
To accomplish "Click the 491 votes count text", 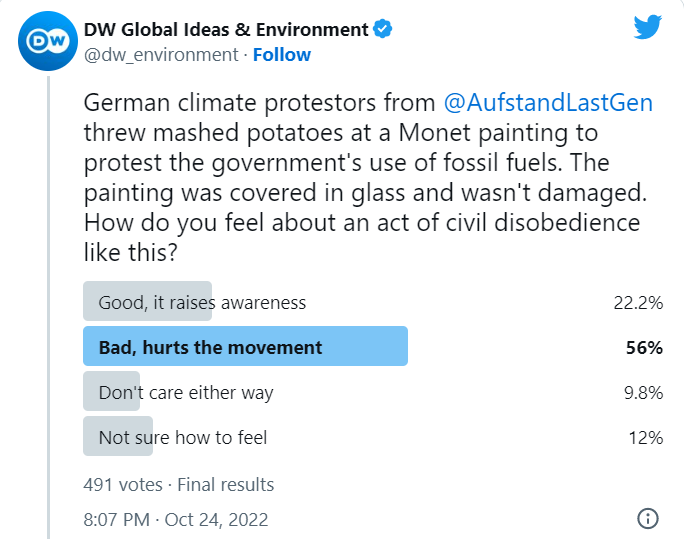I will click(122, 484).
